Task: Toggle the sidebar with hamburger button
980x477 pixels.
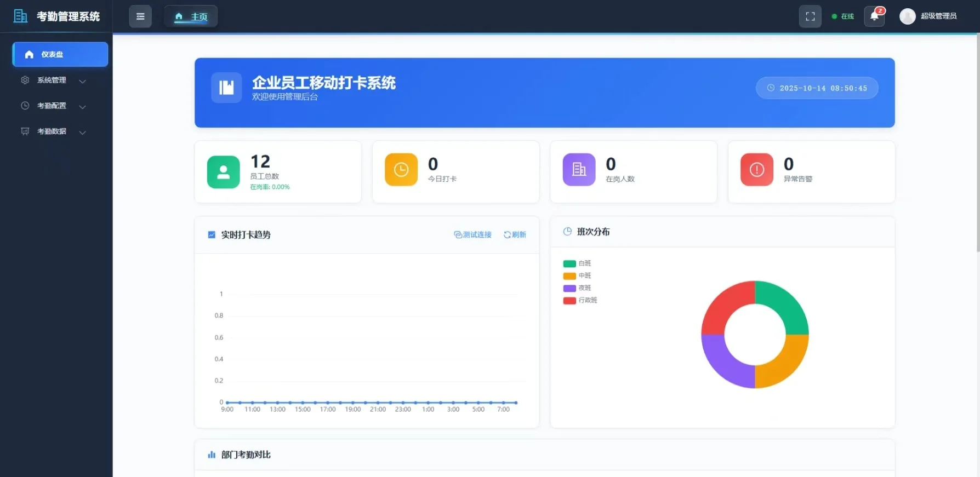Action: point(140,16)
